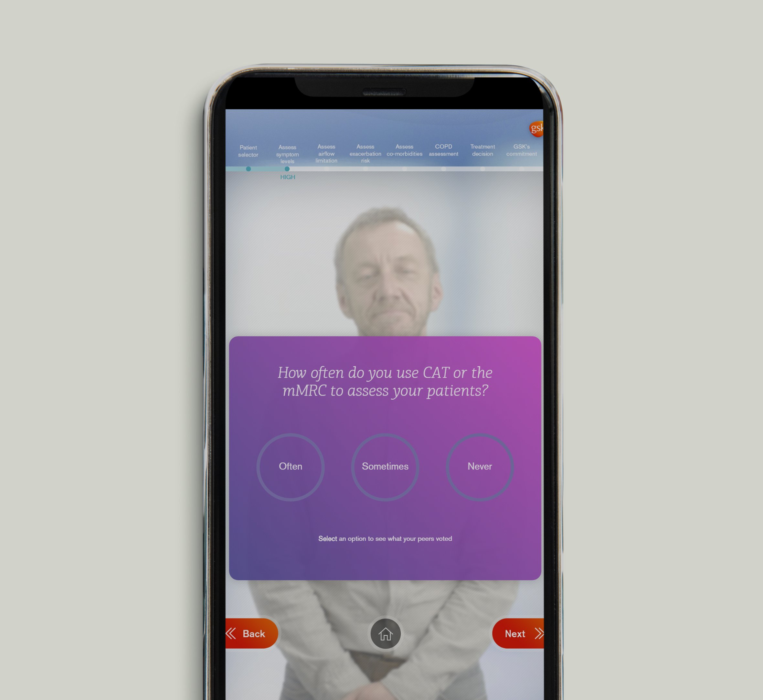Select the Assess co-morbidities step icon
763x700 pixels.
(x=404, y=168)
